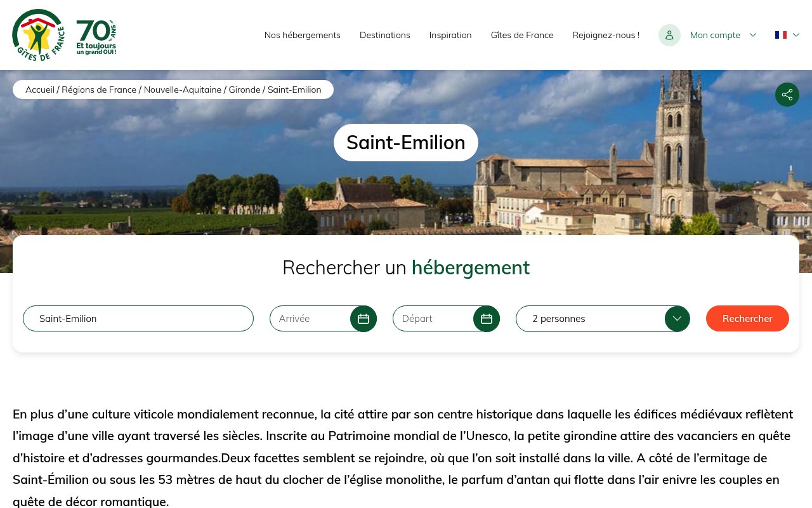812x508 pixels.
Task: Click the Saint-Emilion breadcrumb item
Action: click(x=294, y=90)
